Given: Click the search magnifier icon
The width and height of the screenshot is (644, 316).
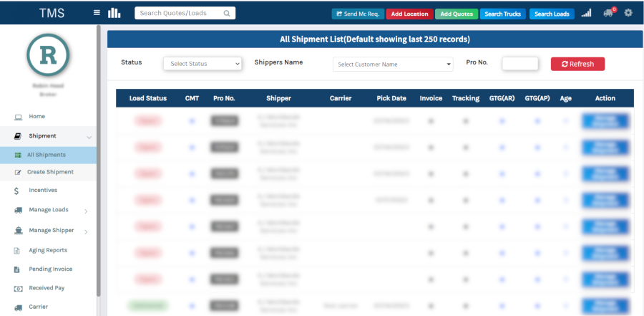Looking at the screenshot, I should click(227, 13).
